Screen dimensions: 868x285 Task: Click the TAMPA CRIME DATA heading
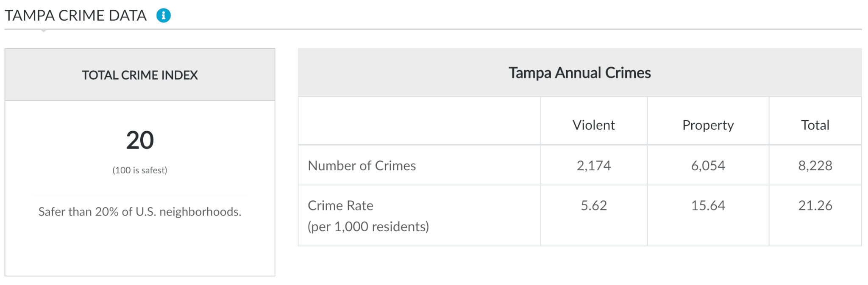click(x=75, y=16)
